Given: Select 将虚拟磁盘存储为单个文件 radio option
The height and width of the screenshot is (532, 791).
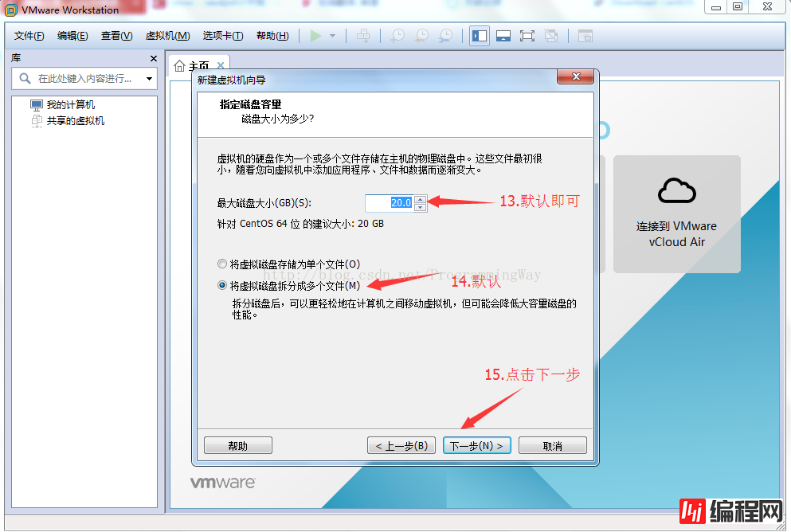Looking at the screenshot, I should 222,264.
